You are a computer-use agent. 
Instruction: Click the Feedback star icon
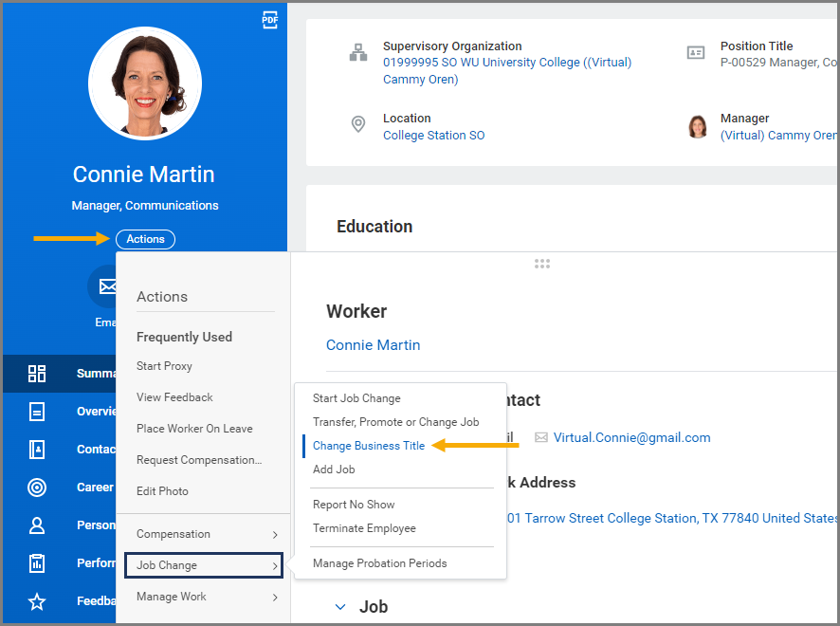37,601
